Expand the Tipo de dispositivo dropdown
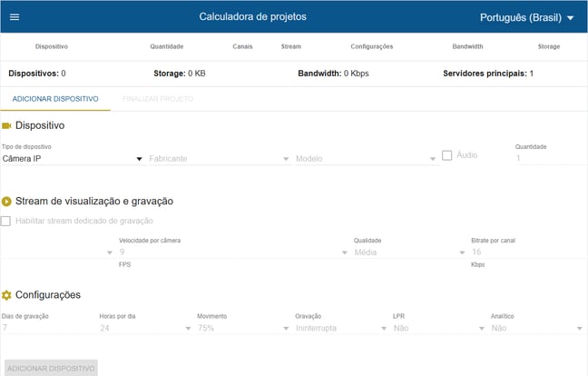Image resolution: width=588 pixels, height=376 pixels. pos(73,159)
